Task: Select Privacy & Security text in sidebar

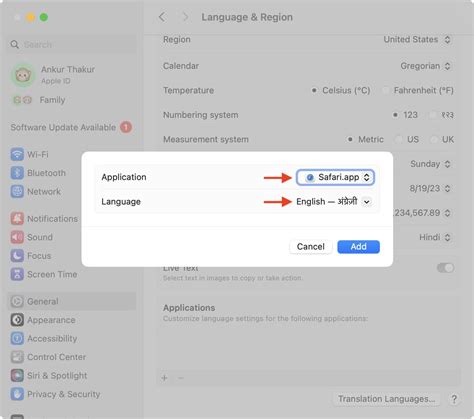Action: 64,394
